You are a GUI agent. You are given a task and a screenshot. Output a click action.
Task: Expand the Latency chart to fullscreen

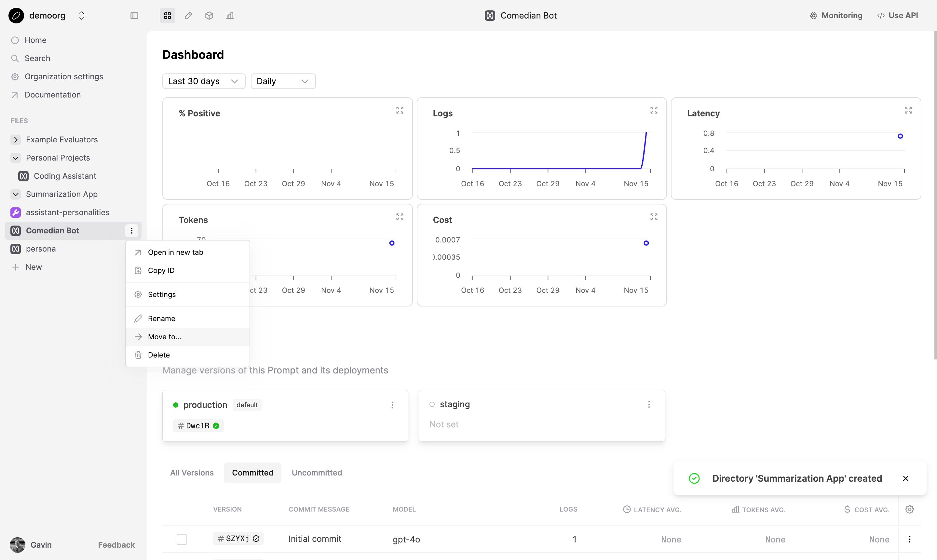(x=908, y=110)
